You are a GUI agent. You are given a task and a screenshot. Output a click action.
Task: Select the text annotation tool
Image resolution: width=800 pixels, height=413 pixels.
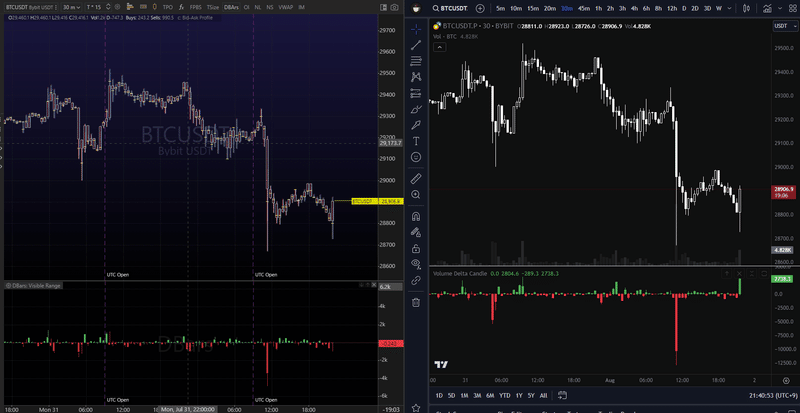[416, 141]
